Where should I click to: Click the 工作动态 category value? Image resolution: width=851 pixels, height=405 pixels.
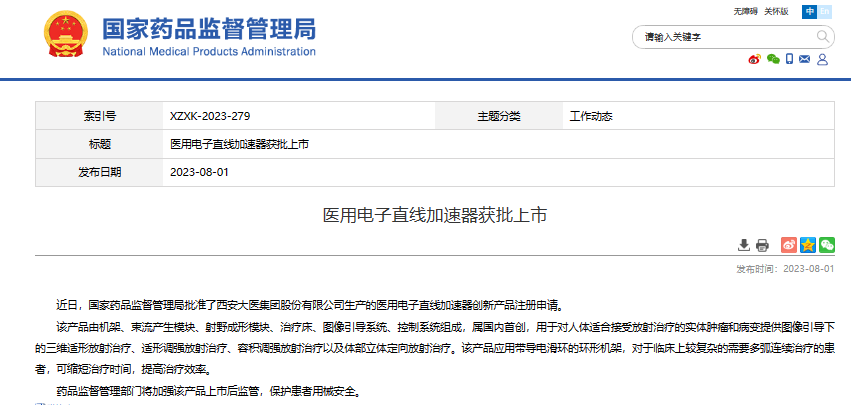[x=591, y=116]
